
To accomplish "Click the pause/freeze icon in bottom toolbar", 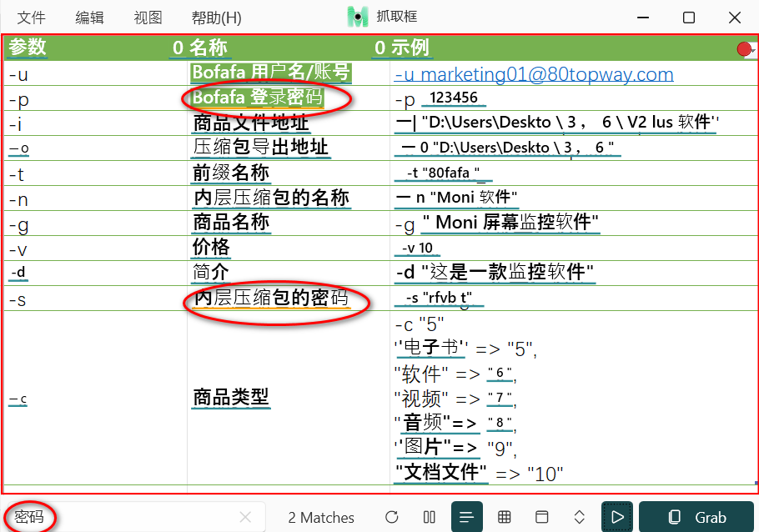I will coord(430,518).
